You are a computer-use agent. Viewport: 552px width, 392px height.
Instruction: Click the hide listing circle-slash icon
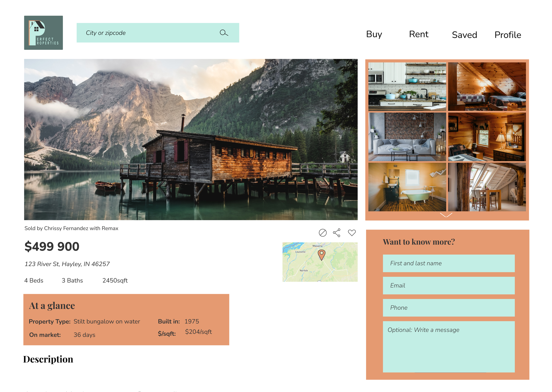tap(322, 233)
